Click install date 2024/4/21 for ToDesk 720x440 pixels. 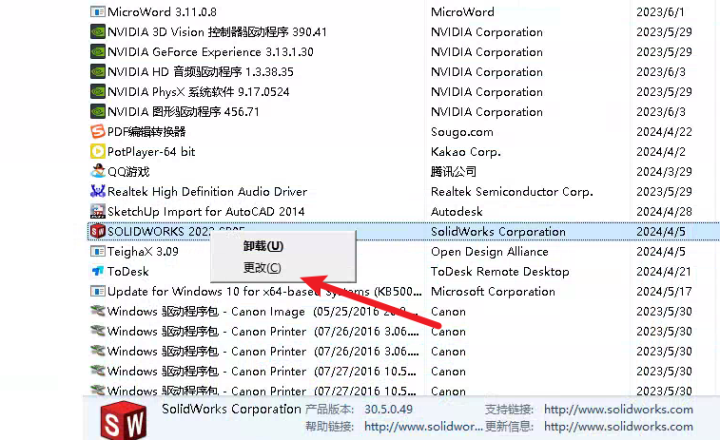[x=664, y=271]
